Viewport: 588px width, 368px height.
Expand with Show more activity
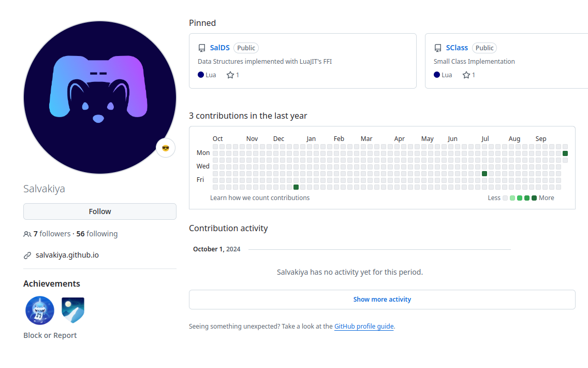click(x=382, y=300)
